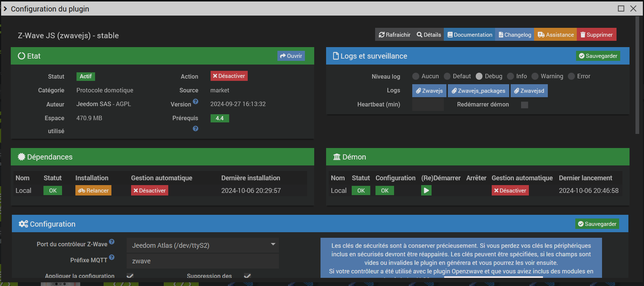This screenshot has width=644, height=286.
Task: Click the Préfixe MQTT text field
Action: tap(203, 261)
